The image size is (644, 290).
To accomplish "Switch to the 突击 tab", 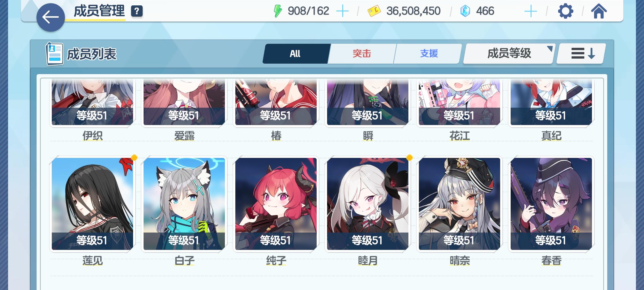I will click(x=362, y=53).
